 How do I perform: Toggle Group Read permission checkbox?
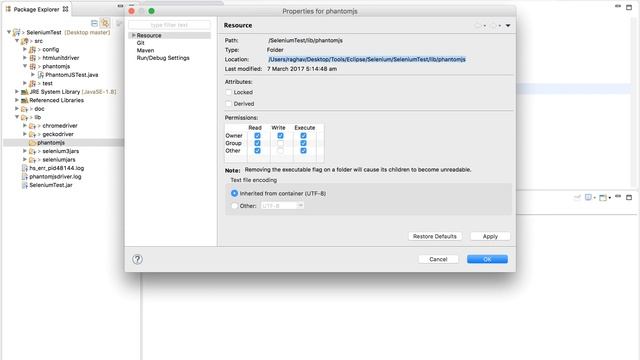(x=257, y=143)
